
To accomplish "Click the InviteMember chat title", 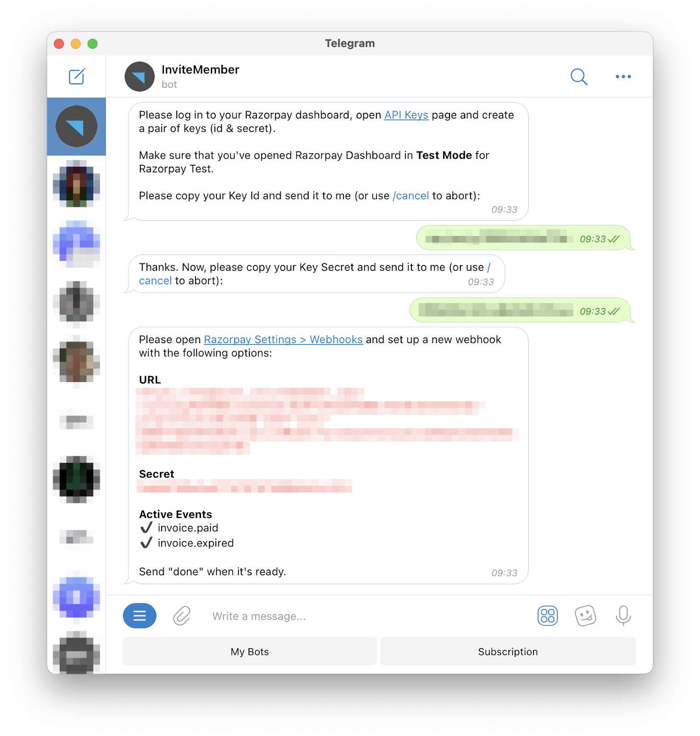I will [x=200, y=69].
